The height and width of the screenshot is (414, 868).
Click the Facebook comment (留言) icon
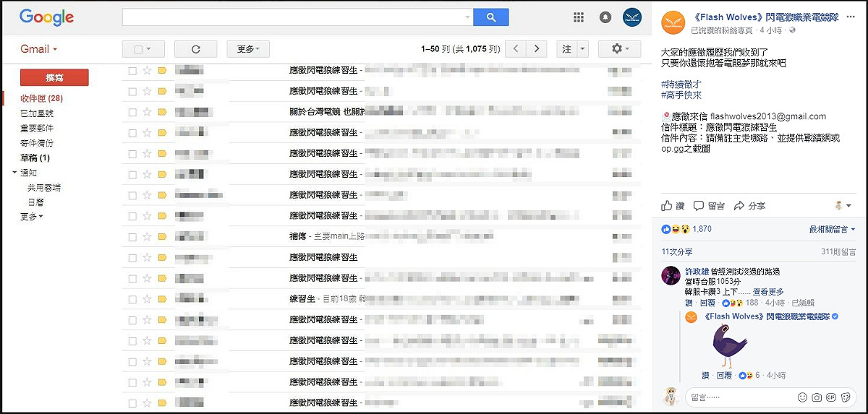tap(698, 206)
